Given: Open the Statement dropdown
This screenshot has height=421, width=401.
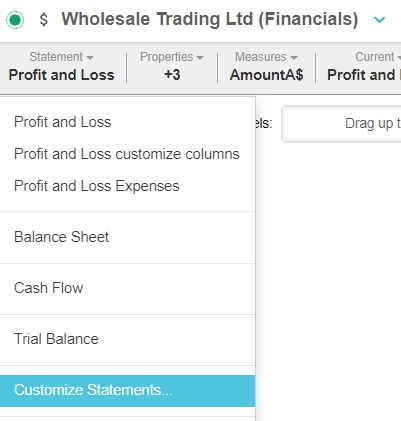Looking at the screenshot, I should click(61, 57).
